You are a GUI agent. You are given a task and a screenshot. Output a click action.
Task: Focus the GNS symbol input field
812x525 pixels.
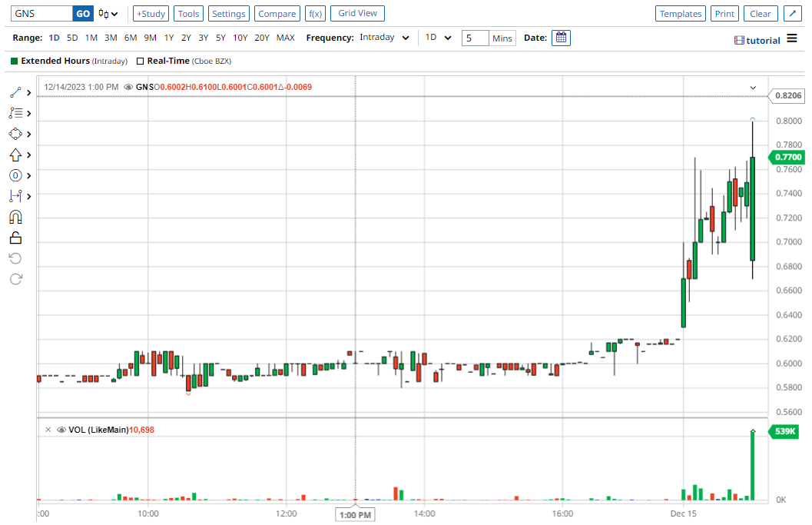click(x=41, y=14)
